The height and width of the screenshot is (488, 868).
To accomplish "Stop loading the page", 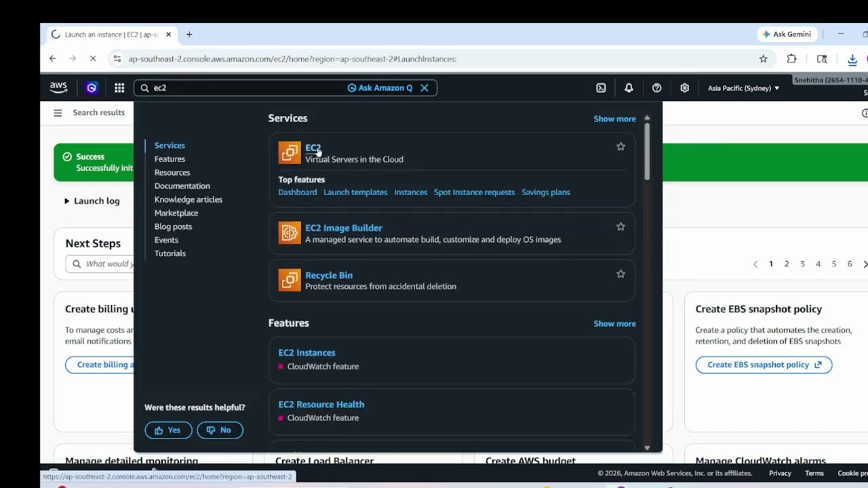I will coord(94,59).
